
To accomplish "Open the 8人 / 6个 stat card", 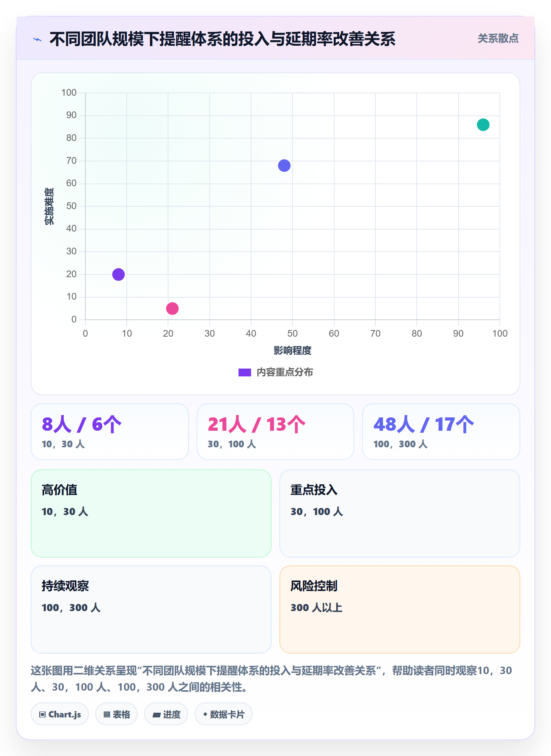I will [110, 432].
